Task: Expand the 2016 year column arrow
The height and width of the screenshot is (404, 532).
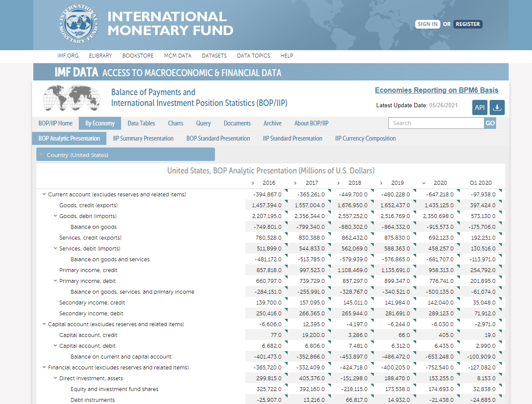Action: 253,183
